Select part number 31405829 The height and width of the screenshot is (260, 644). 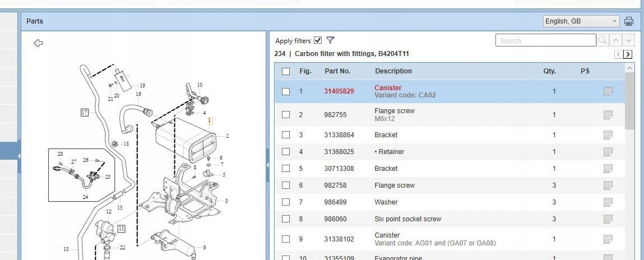[x=339, y=91]
